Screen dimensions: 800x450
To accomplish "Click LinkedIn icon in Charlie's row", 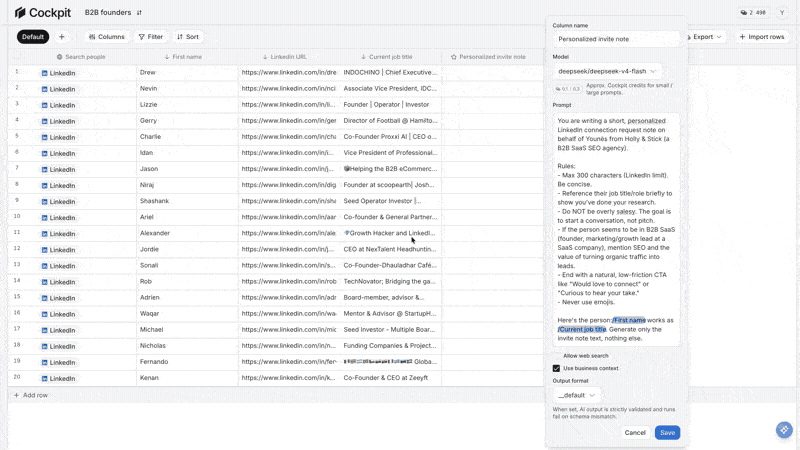I will [x=44, y=137].
